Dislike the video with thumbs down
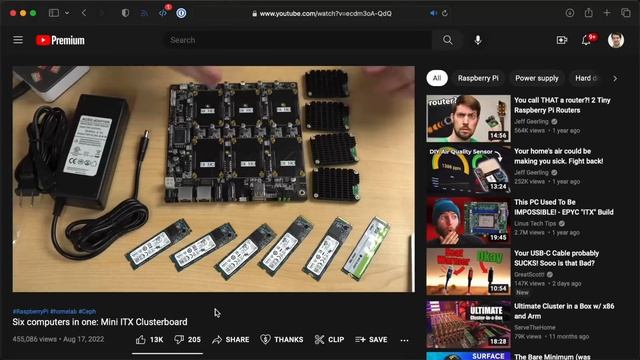This screenshot has height=360, width=640. pyautogui.click(x=187, y=340)
